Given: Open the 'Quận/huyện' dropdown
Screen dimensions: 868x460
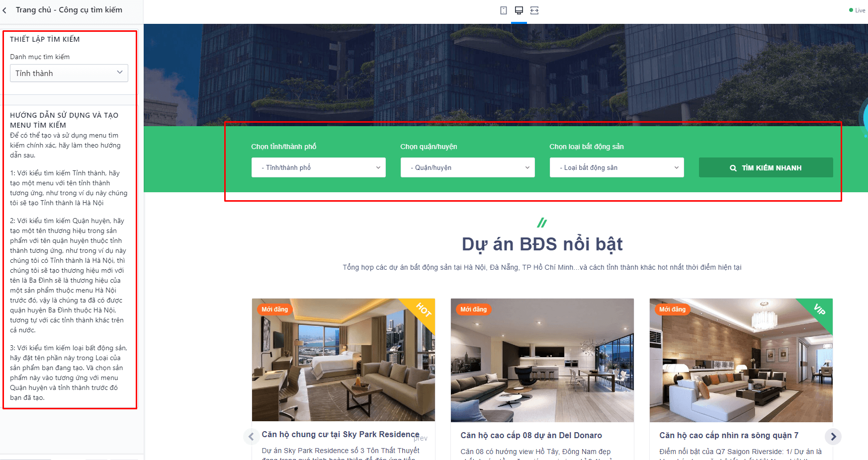Looking at the screenshot, I should [x=468, y=167].
